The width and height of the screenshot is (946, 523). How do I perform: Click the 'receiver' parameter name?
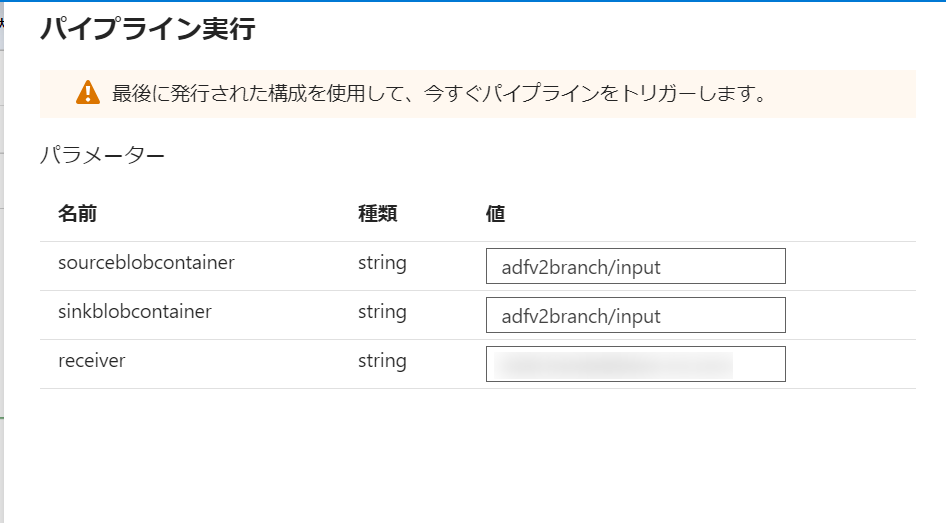coord(92,361)
